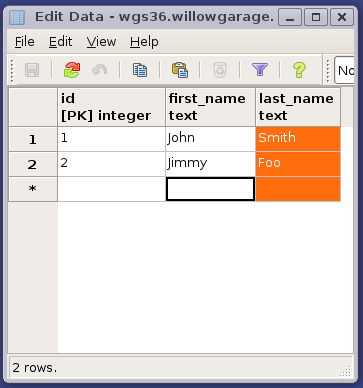The height and width of the screenshot is (388, 363).
Task: Open the File menu
Action: 25,42
